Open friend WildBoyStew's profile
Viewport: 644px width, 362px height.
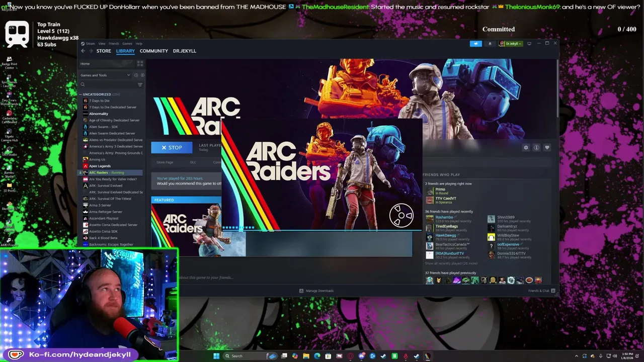point(508,235)
